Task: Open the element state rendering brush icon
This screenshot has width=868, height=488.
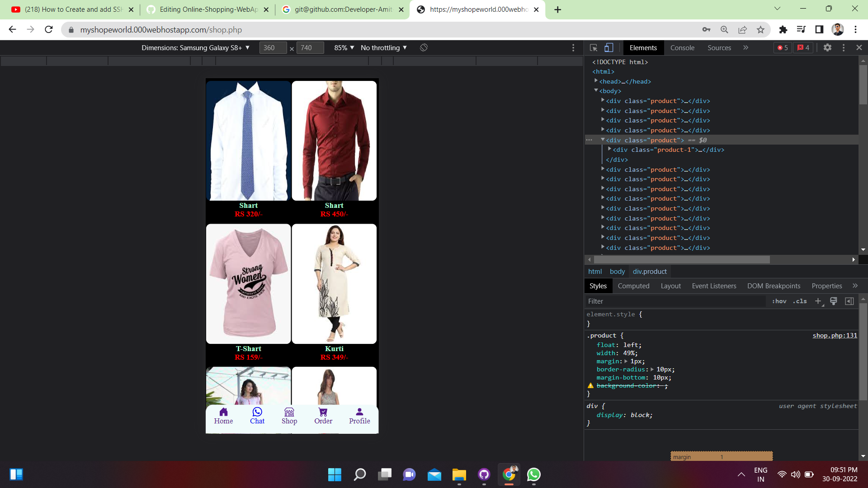Action: (833, 301)
